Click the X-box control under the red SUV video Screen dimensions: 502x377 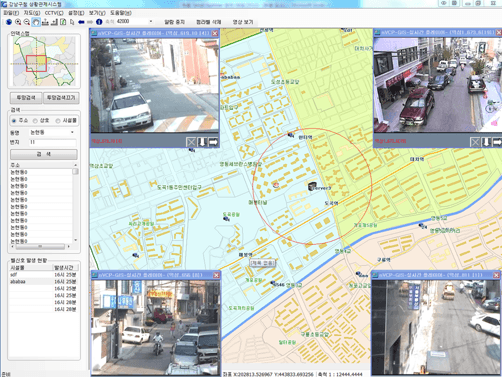tap(475, 142)
